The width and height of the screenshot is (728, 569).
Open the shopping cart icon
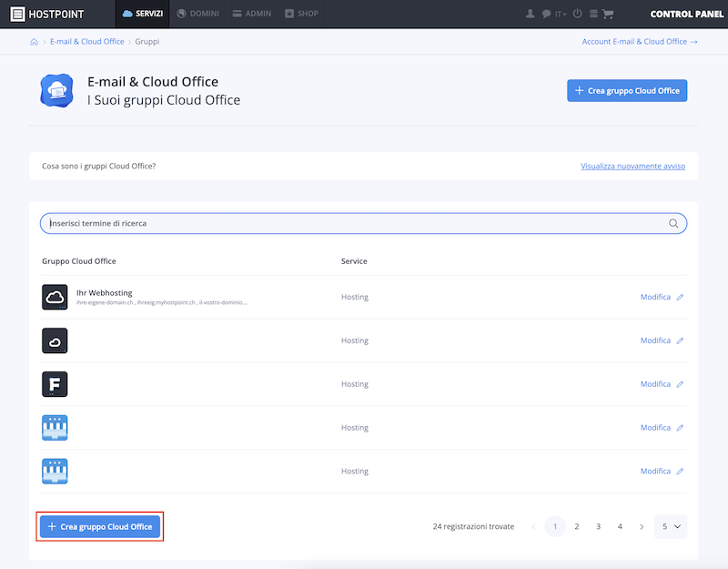[x=608, y=14]
